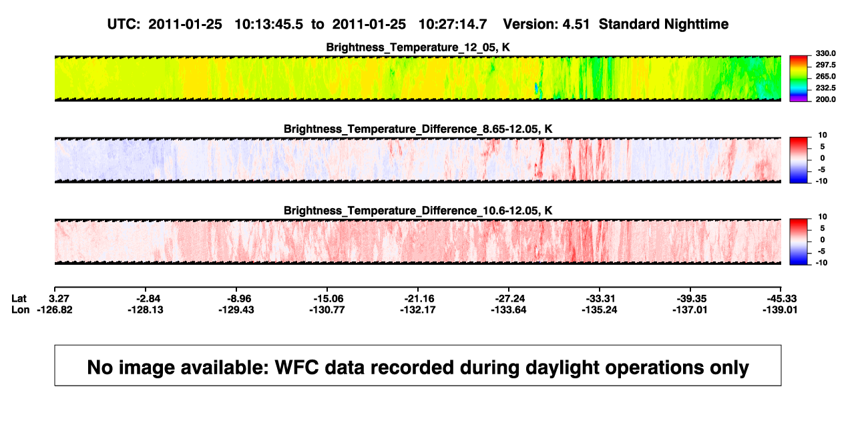The image size is (868, 445).
Task: Click the Brightness_Temperature_12_05, K title
Action: pyautogui.click(x=417, y=47)
